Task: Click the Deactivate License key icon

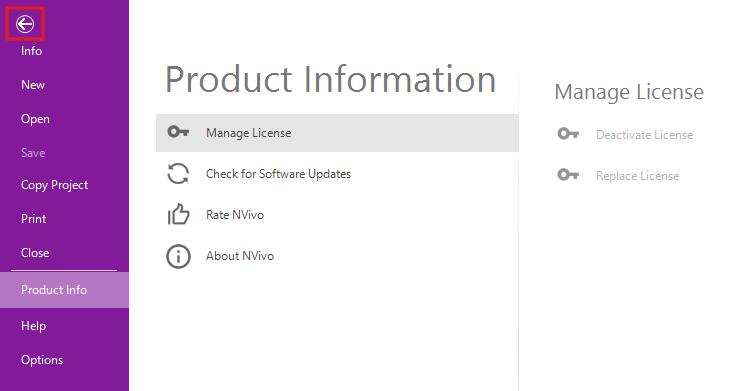Action: coord(568,134)
